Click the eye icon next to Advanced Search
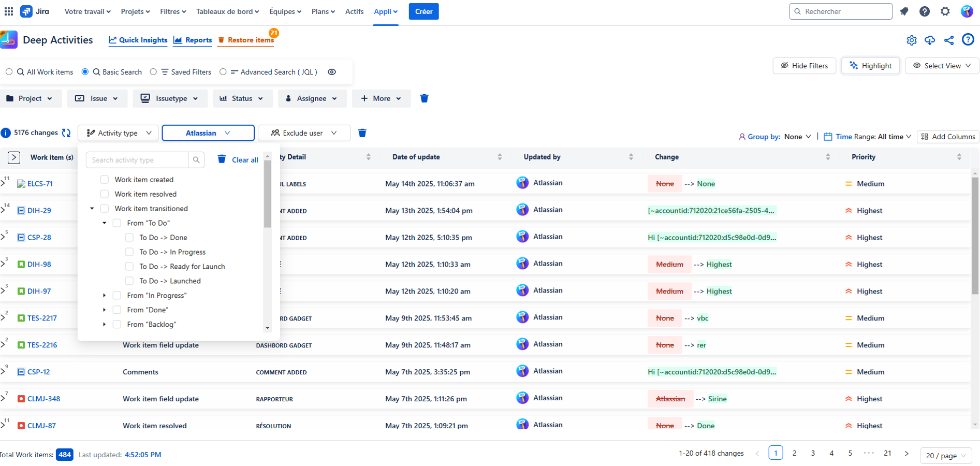This screenshot has width=980, height=466. 332,72
